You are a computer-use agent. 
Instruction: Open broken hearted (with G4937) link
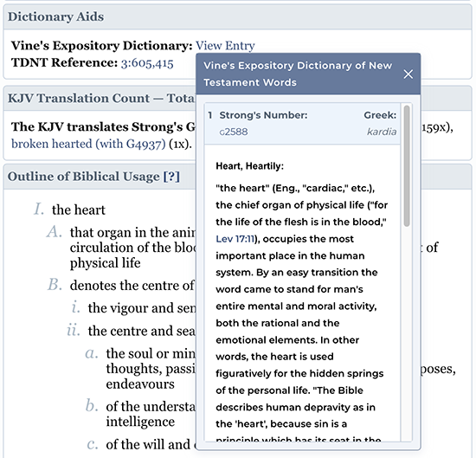[x=88, y=144]
